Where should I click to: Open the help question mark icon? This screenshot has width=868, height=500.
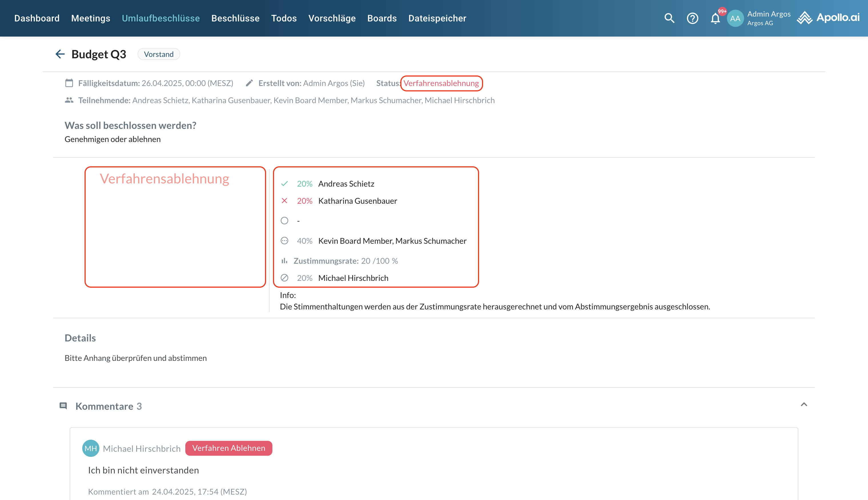pyautogui.click(x=692, y=18)
